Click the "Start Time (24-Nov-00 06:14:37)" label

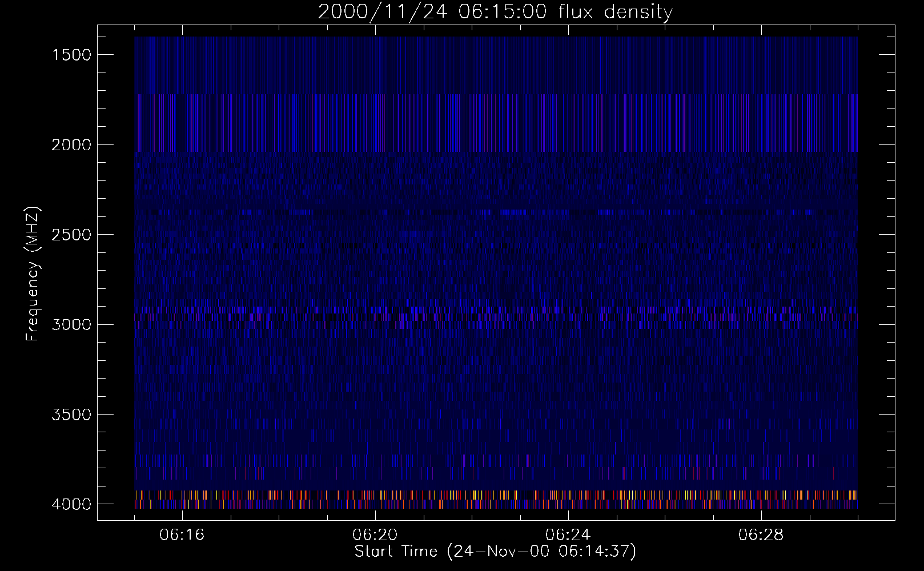pyautogui.click(x=495, y=552)
